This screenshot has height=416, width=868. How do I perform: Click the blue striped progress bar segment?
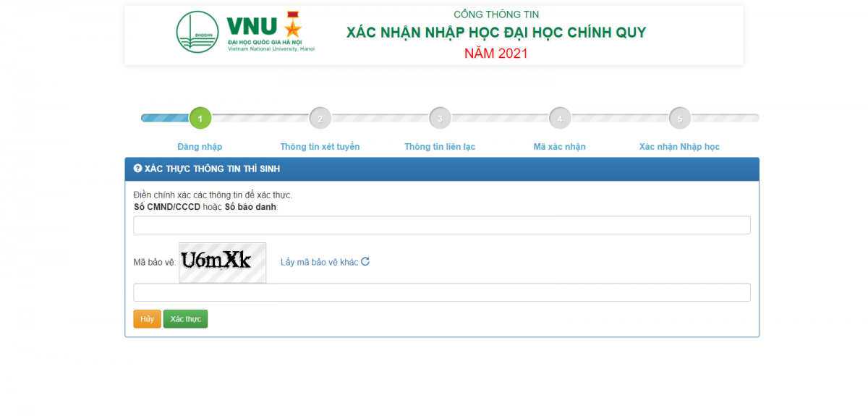click(165, 118)
